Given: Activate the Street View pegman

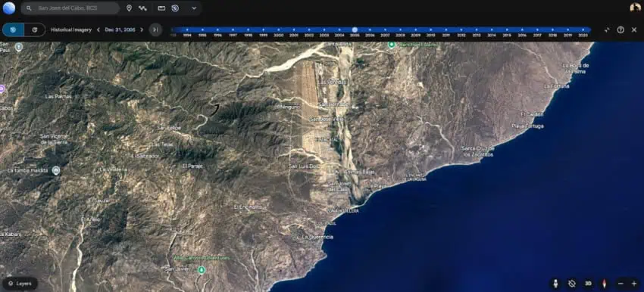Looking at the screenshot, I should click(x=555, y=284).
